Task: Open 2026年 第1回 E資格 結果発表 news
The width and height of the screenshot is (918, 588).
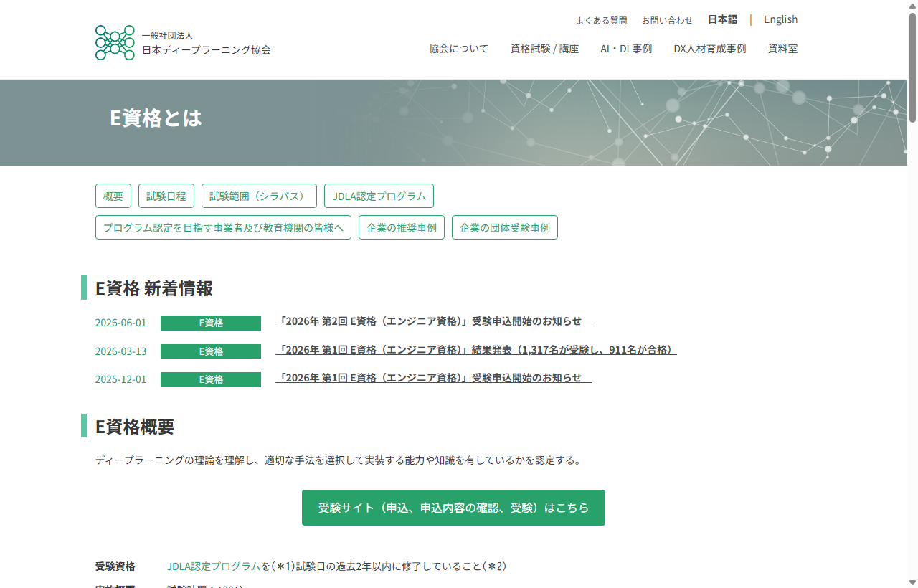Action: (476, 350)
